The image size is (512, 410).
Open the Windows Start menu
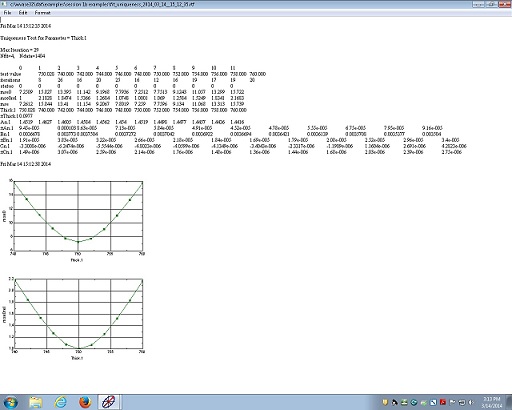[10, 402]
